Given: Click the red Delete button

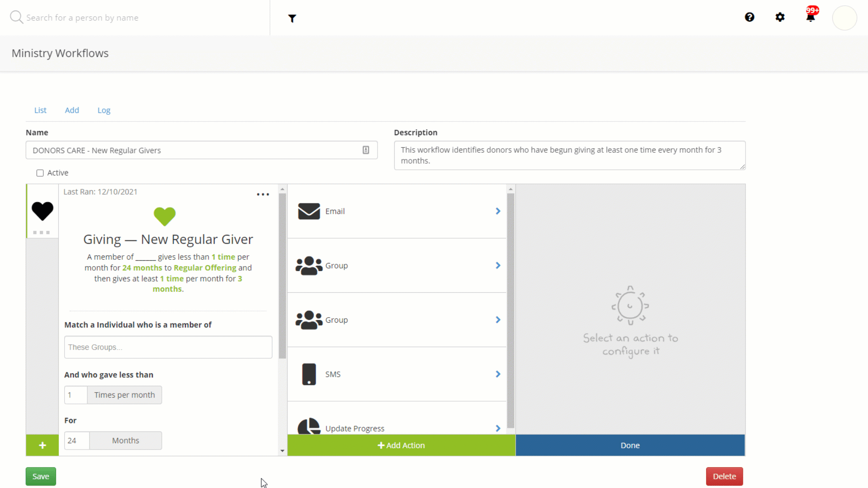Looking at the screenshot, I should click(724, 476).
